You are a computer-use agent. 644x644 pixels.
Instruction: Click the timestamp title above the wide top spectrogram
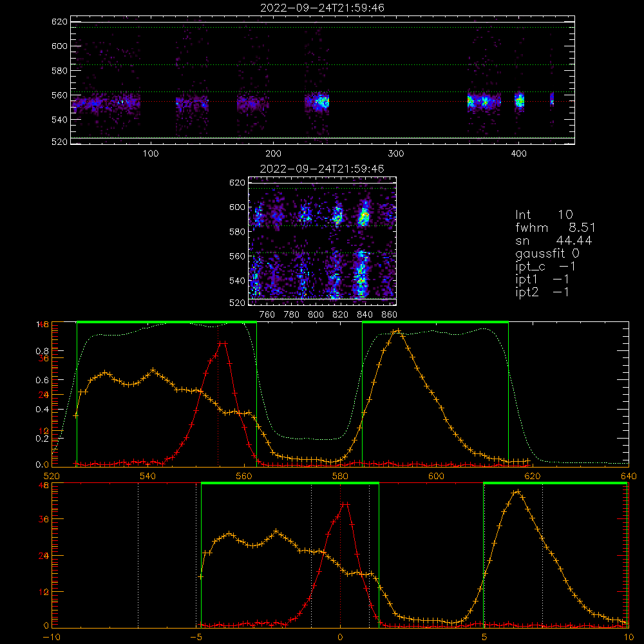[323, 8]
